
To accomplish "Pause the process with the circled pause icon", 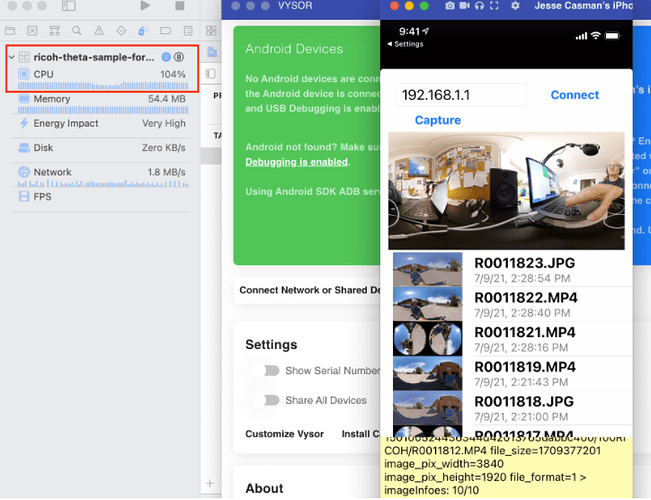I will point(179,57).
